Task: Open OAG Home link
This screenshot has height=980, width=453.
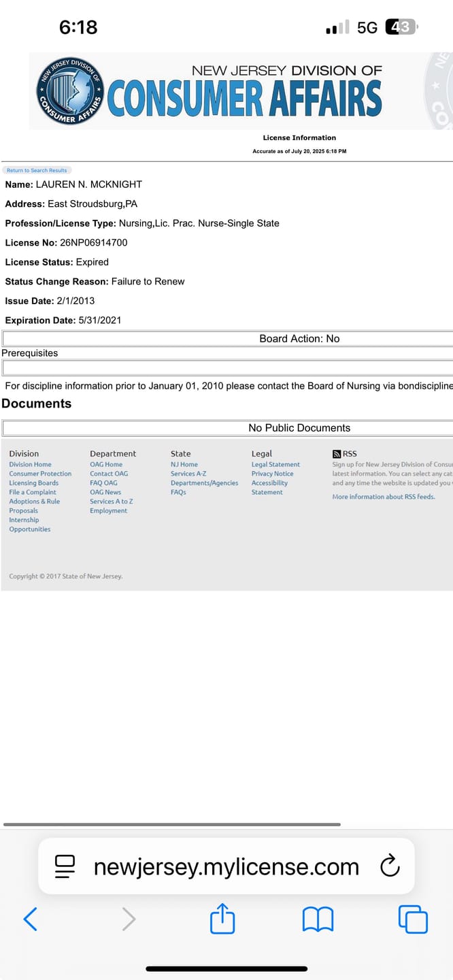Action: click(x=106, y=464)
